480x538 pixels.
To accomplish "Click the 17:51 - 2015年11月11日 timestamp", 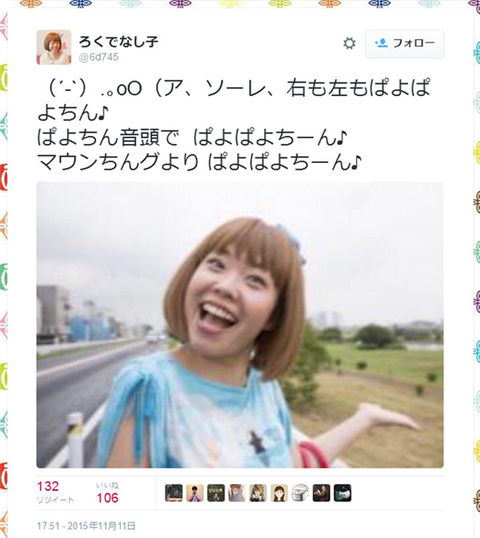I will [x=86, y=526].
